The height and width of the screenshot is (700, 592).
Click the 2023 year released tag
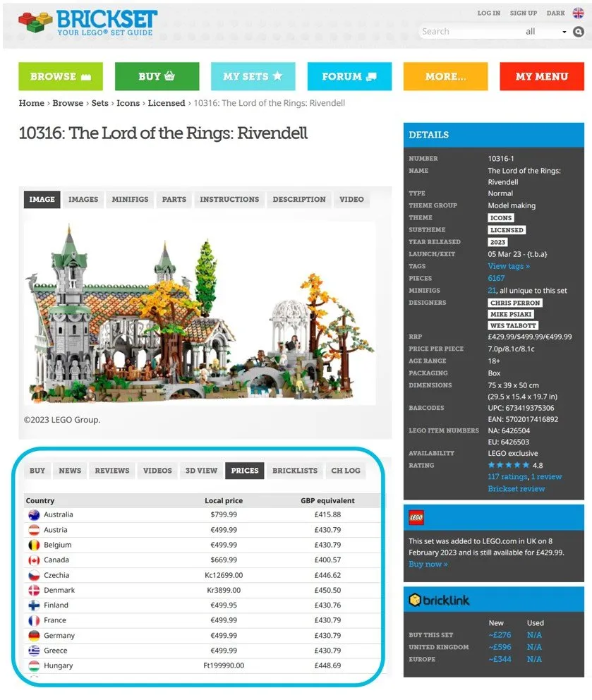[x=497, y=242]
